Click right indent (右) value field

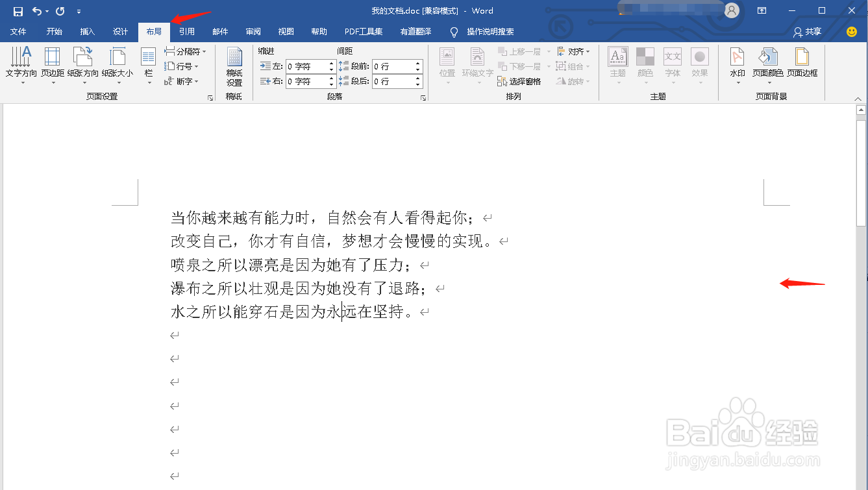click(306, 81)
